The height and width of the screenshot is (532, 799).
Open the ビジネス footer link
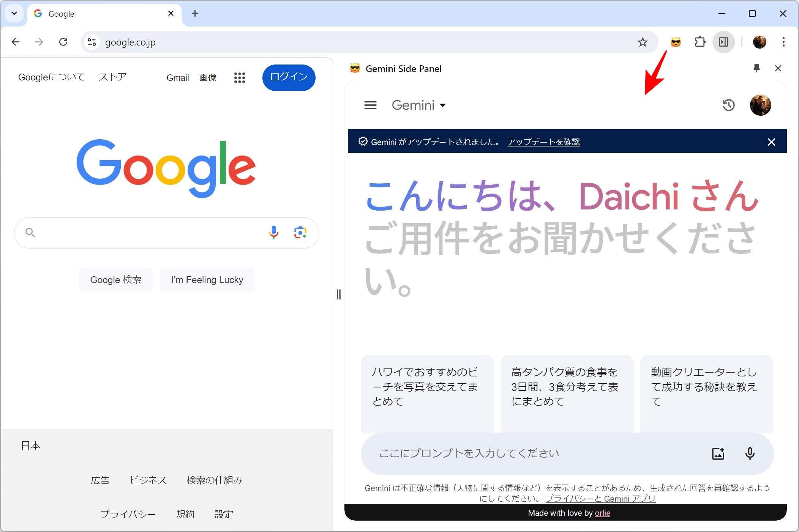[x=148, y=480]
